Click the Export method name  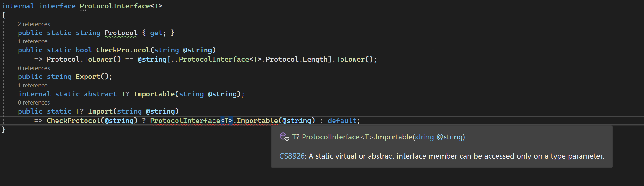coord(88,77)
